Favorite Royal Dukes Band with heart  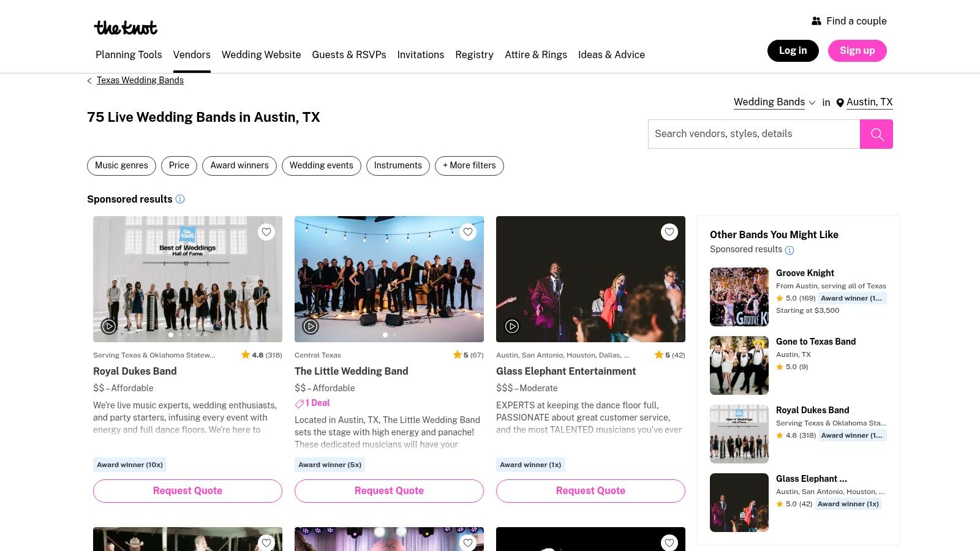[266, 232]
